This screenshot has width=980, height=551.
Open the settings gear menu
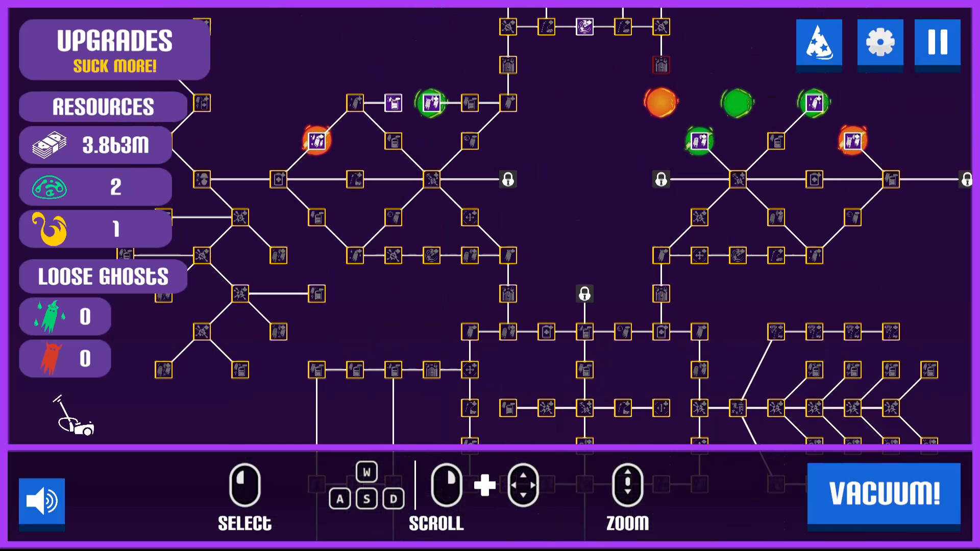click(x=879, y=44)
